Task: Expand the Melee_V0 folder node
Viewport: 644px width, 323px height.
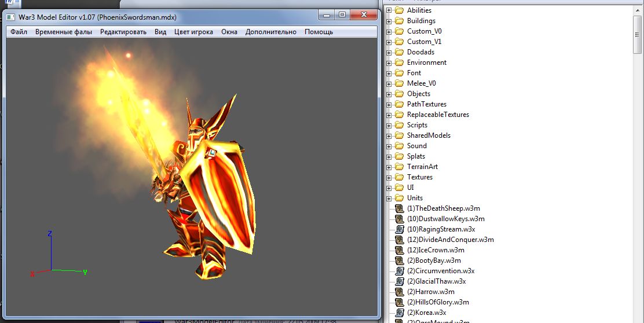Action: tap(389, 83)
